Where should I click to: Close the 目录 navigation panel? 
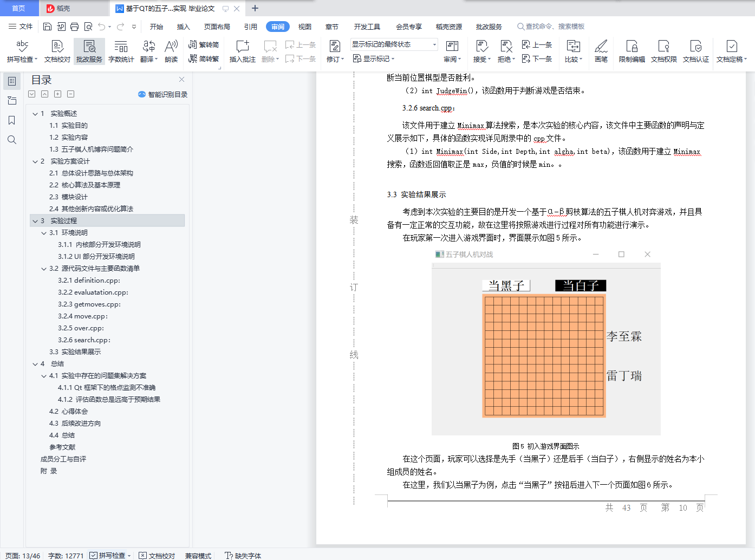[181, 80]
